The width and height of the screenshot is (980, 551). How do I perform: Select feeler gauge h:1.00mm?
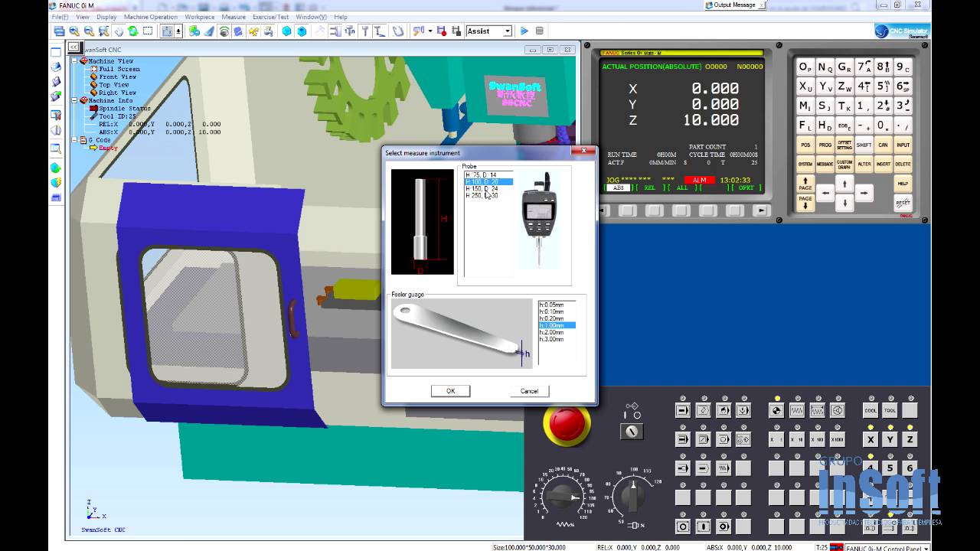tap(557, 325)
